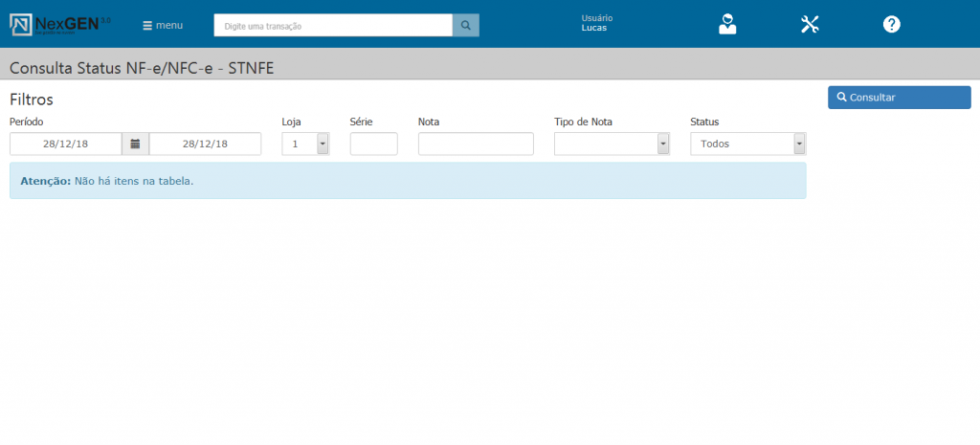980x445 pixels.
Task: Select the Período end date field
Action: (x=205, y=144)
